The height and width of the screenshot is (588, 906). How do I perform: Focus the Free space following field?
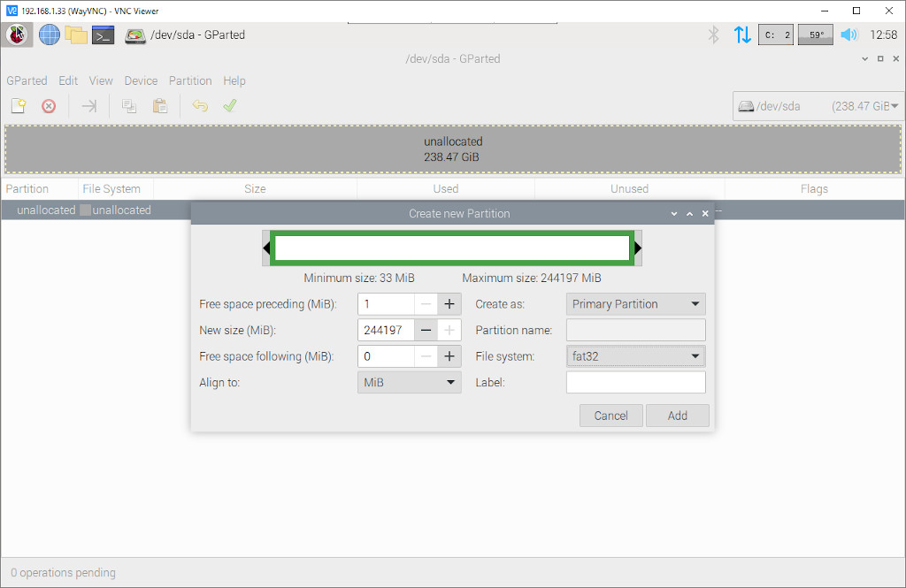(386, 356)
